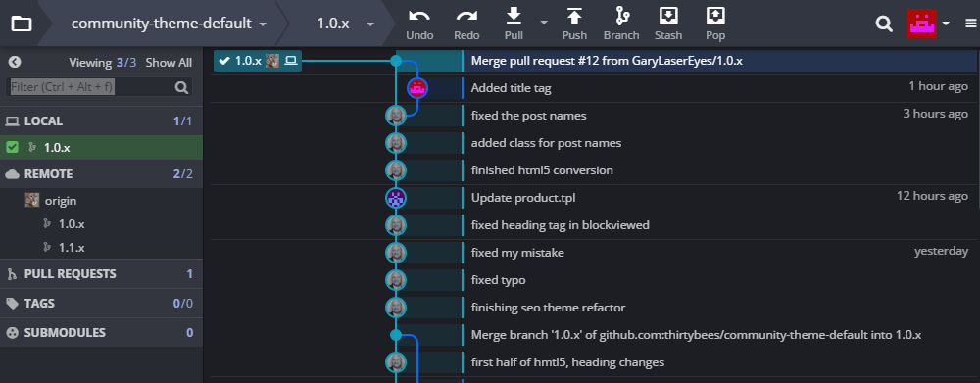Click author avatar on 'added class for post names'

pyautogui.click(x=396, y=143)
